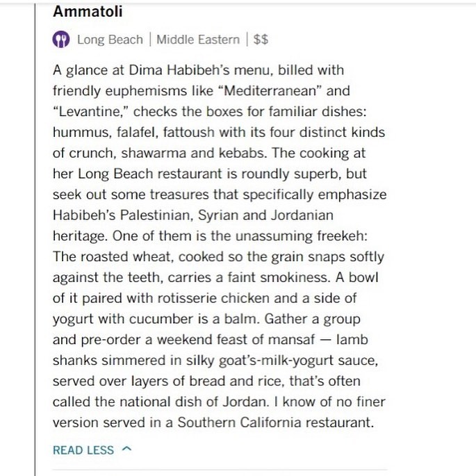
Task: Click the Middle Eastern cuisine label
Action: pos(198,40)
